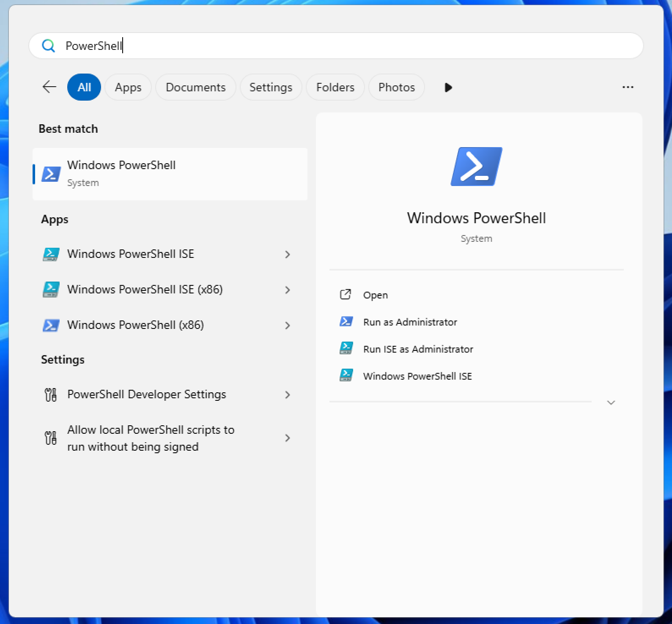
Task: Open Allow local PowerShell scripts setting
Action: (151, 438)
